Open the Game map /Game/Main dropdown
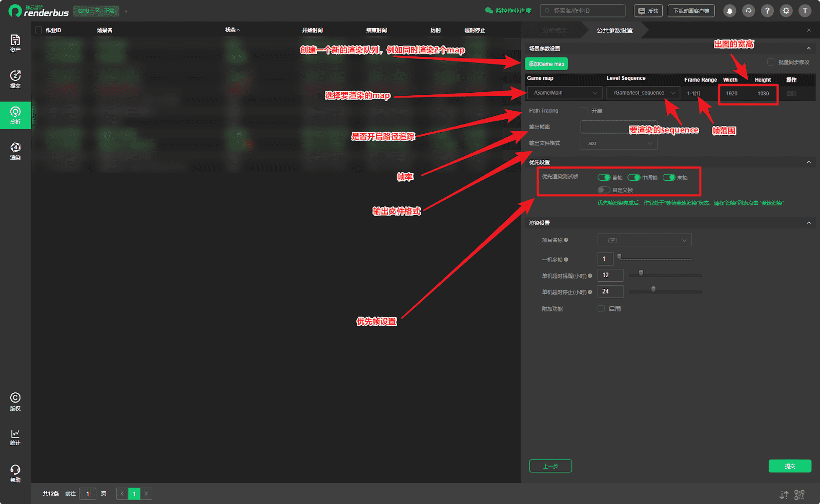The image size is (820, 504). tap(564, 93)
